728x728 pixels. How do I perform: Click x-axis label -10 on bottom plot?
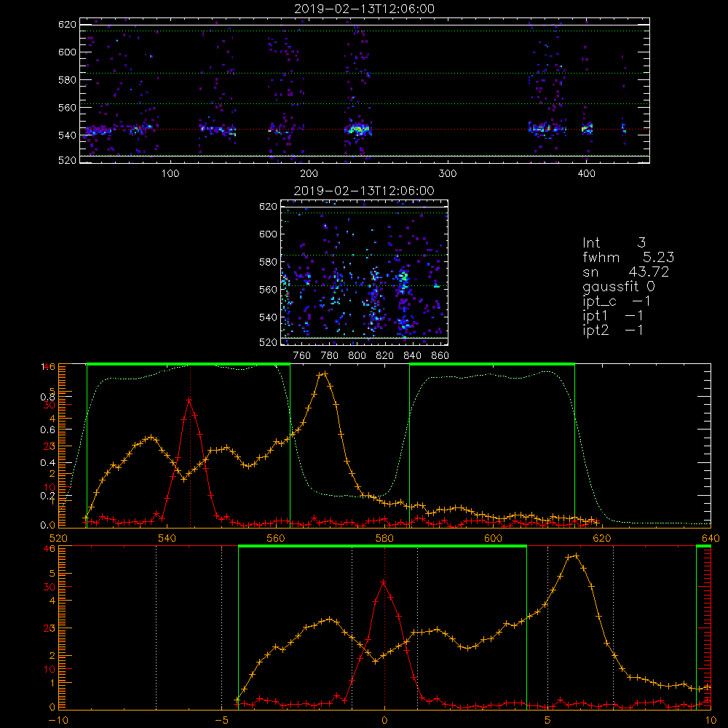coord(58,721)
